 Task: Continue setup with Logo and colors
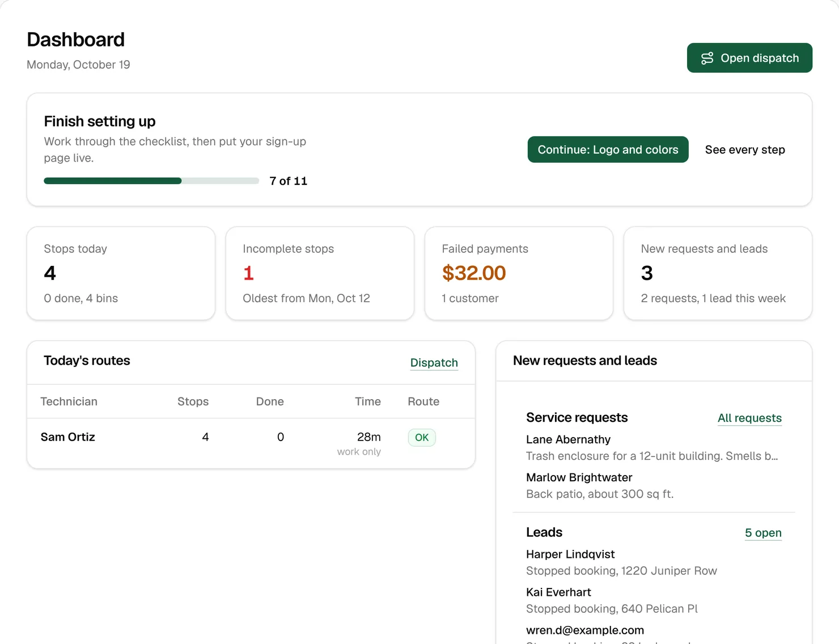click(608, 150)
